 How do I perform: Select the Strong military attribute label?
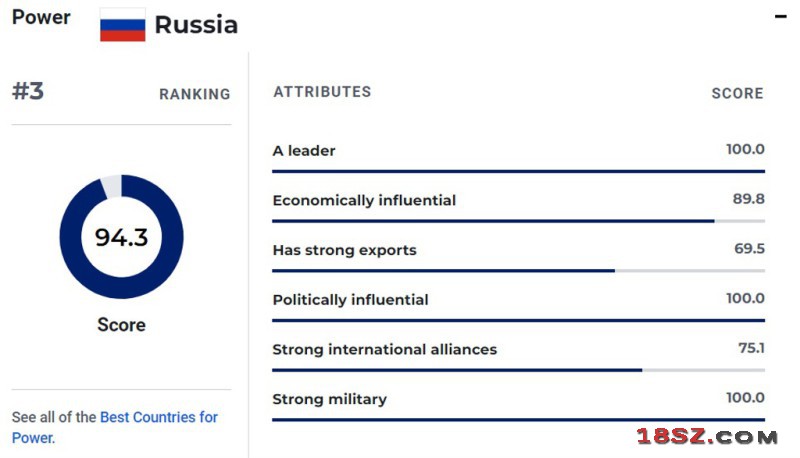tap(330, 399)
